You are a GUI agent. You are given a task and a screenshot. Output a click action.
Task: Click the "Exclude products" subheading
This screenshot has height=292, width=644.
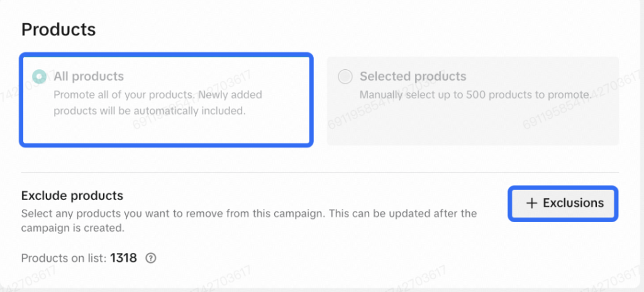[x=72, y=196]
